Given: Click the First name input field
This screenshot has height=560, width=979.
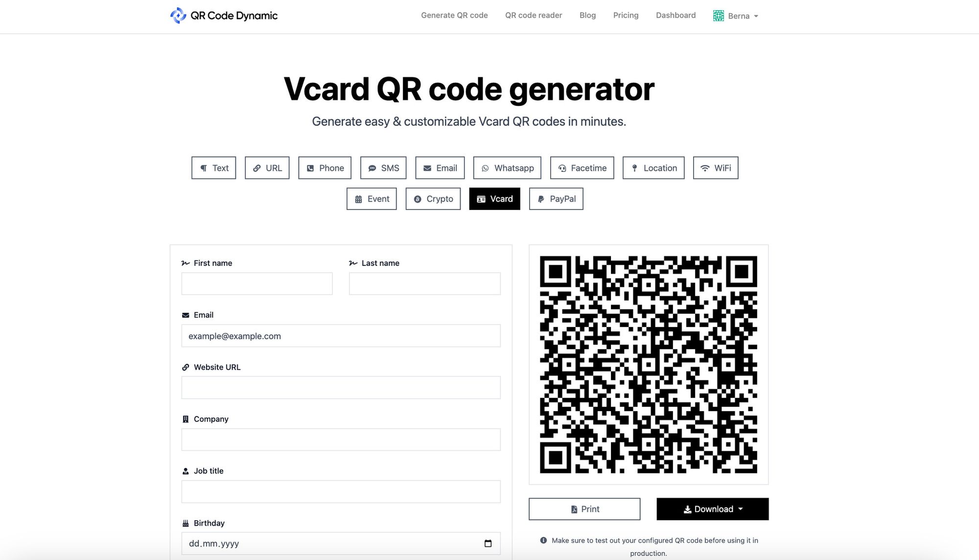Looking at the screenshot, I should [257, 283].
